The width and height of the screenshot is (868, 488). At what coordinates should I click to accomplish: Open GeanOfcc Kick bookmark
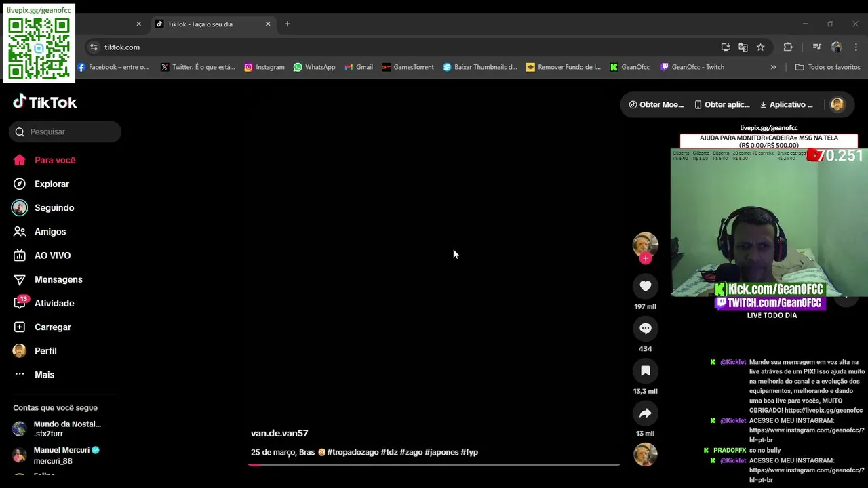click(x=629, y=67)
